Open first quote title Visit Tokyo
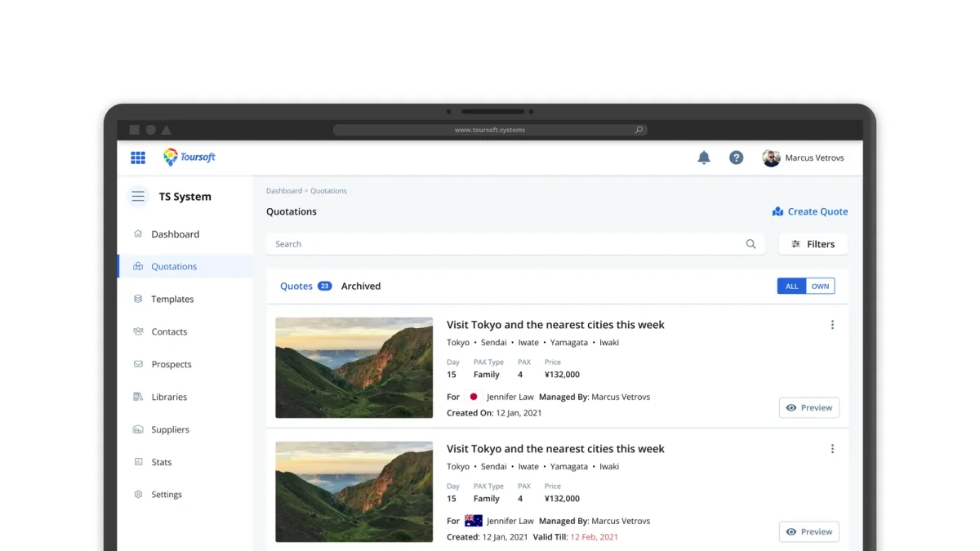This screenshot has height=551, width=980. pyautogui.click(x=555, y=325)
